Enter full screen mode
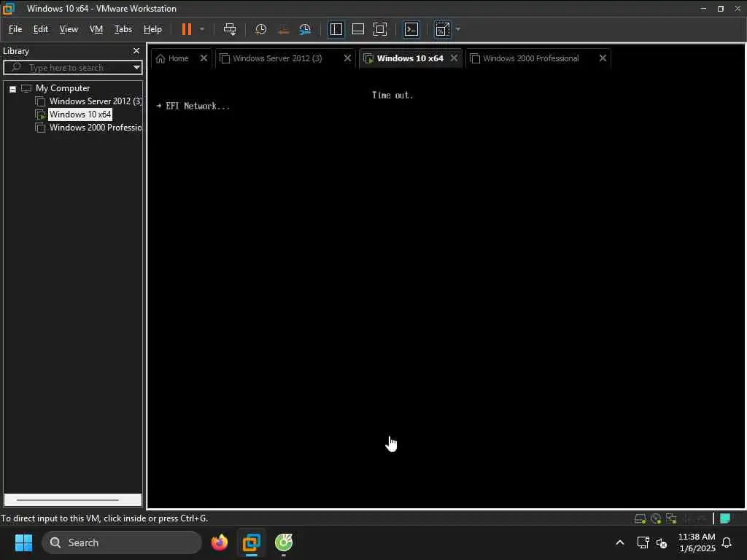747x560 pixels. click(379, 29)
